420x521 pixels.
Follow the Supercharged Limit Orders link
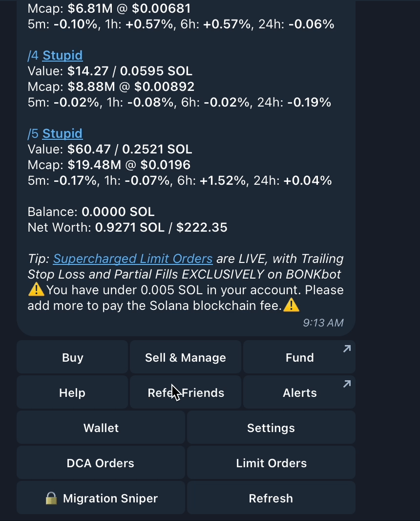click(133, 259)
